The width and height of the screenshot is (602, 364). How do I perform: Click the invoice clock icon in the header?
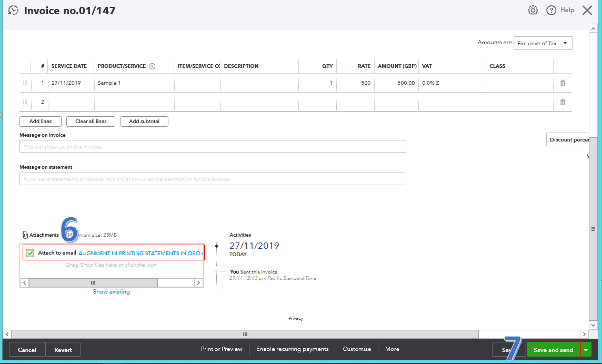tap(13, 10)
